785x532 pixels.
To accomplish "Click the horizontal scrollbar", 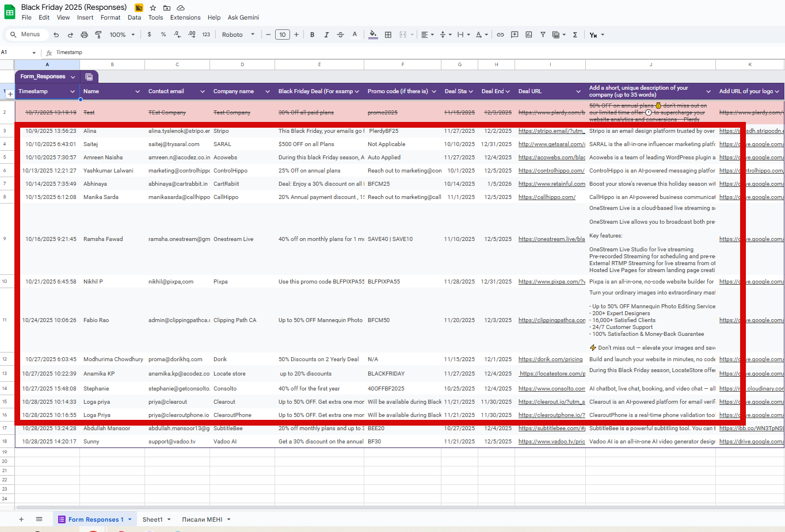I will pos(399,507).
